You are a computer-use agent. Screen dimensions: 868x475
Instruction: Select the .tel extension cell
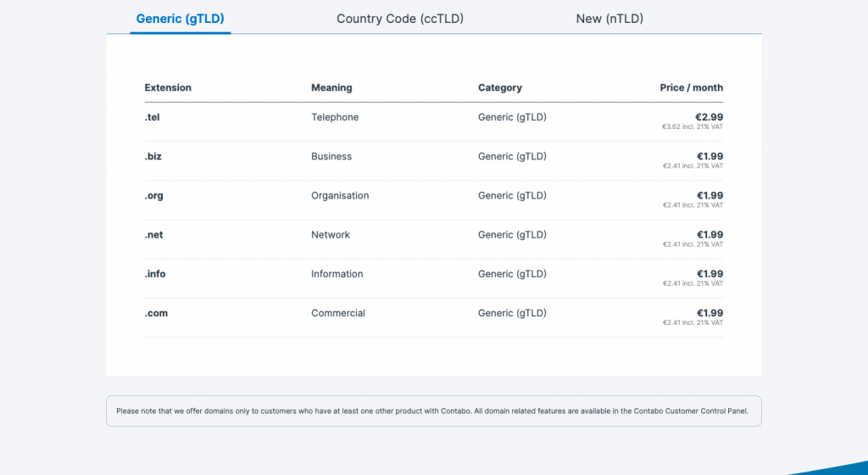pyautogui.click(x=153, y=117)
